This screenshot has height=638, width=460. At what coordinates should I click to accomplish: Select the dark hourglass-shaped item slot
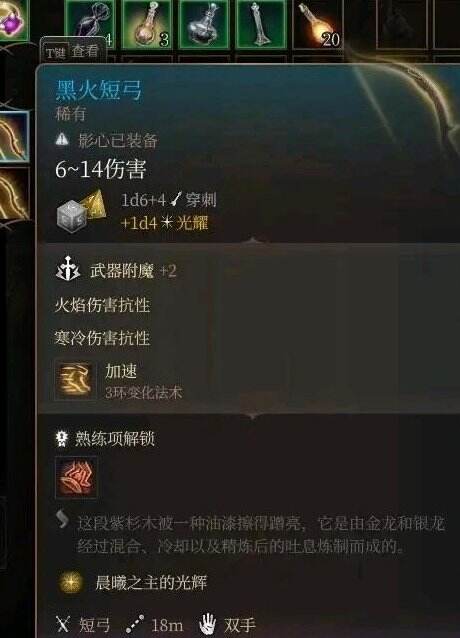click(89, 22)
